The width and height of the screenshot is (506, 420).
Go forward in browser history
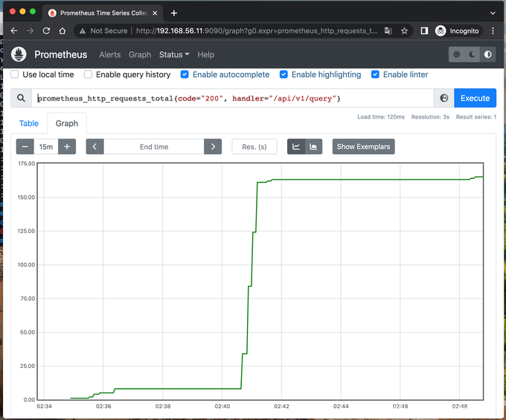point(30,31)
